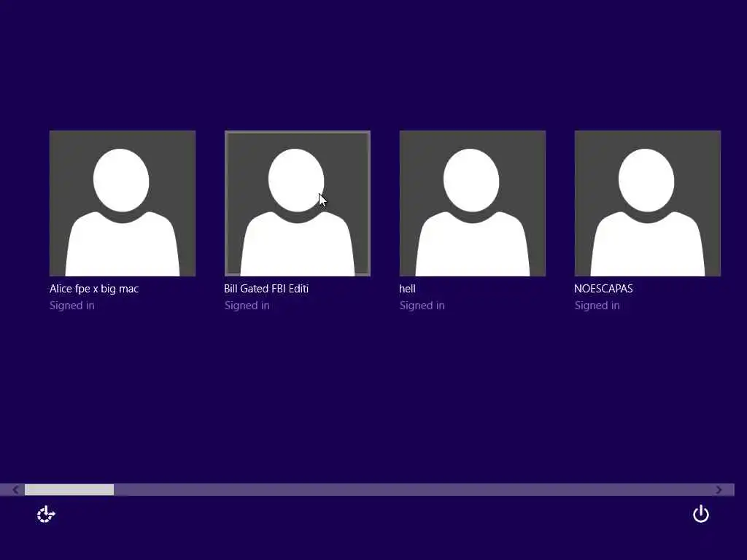Click 'Signed in' under Alice fpe x big mac
Viewport: 747px width, 560px height.
tap(72, 306)
